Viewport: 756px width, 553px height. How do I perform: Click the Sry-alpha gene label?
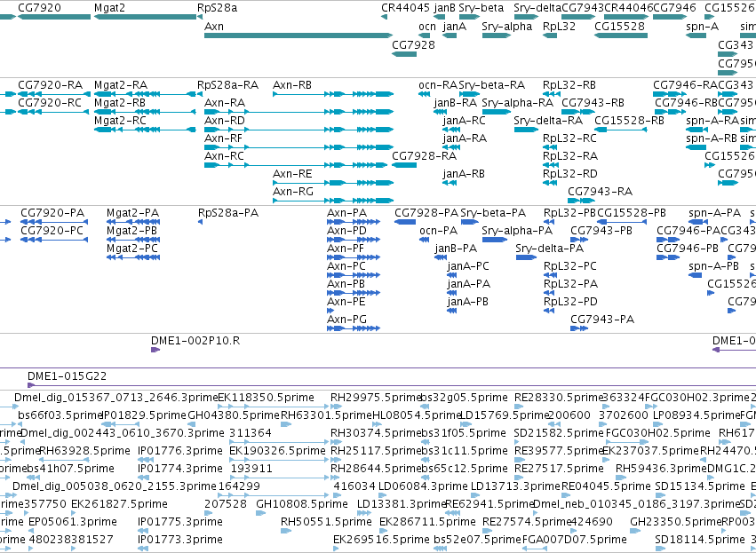pyautogui.click(x=506, y=27)
